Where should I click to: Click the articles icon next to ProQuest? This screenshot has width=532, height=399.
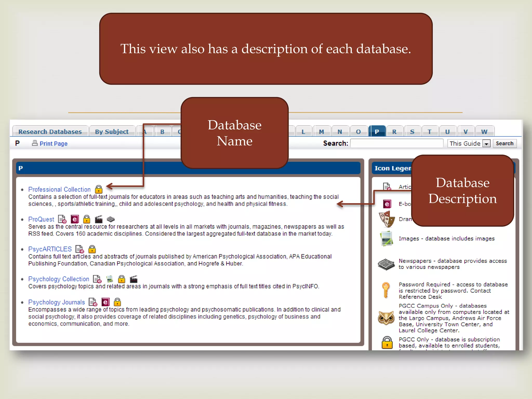click(x=62, y=219)
